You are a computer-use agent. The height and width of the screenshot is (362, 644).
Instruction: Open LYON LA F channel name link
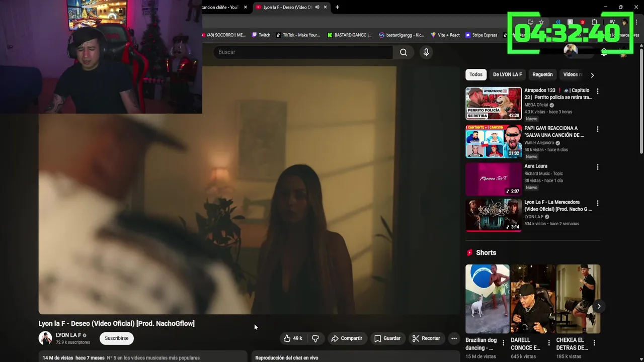[x=68, y=335]
